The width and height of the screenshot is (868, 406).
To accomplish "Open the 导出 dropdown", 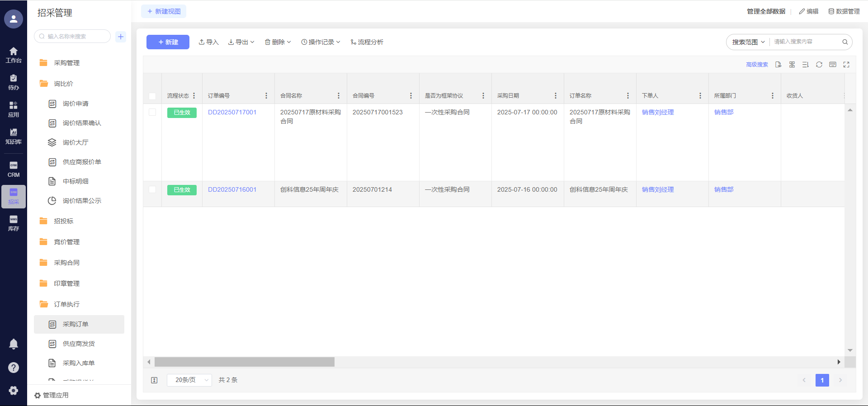I will [241, 42].
